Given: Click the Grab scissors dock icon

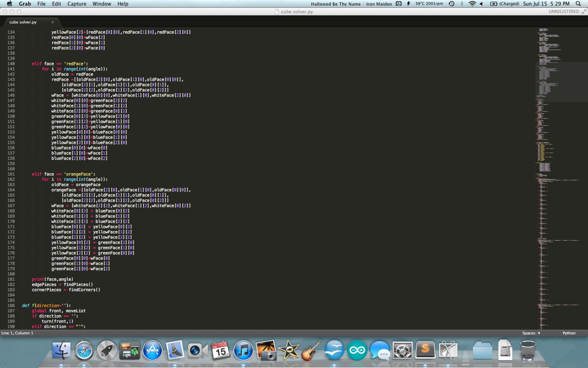Looking at the screenshot, I should click(448, 350).
